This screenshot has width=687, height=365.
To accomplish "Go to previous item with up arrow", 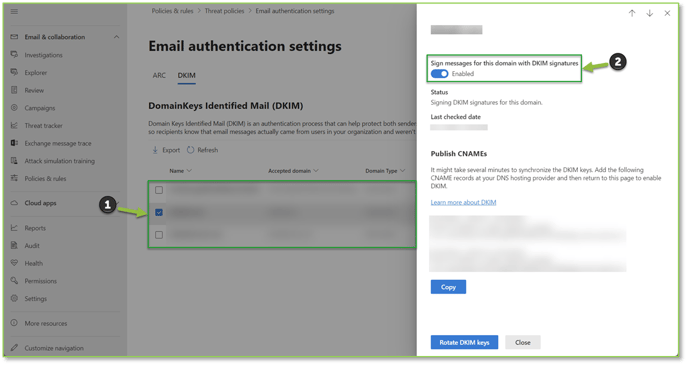I will [x=632, y=13].
